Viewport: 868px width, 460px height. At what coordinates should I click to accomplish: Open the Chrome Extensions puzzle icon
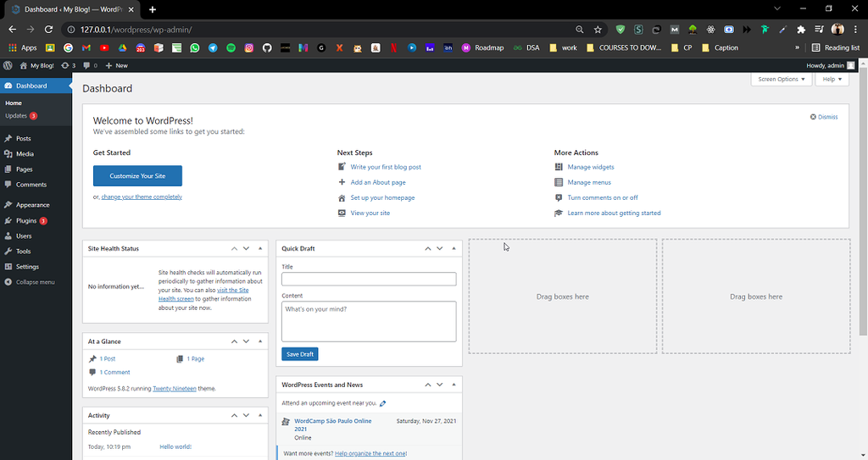coord(801,30)
